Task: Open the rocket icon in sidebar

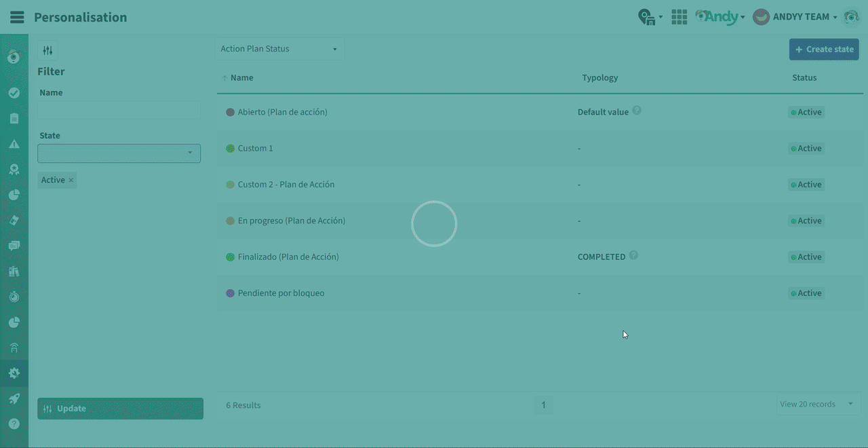Action: (14, 398)
